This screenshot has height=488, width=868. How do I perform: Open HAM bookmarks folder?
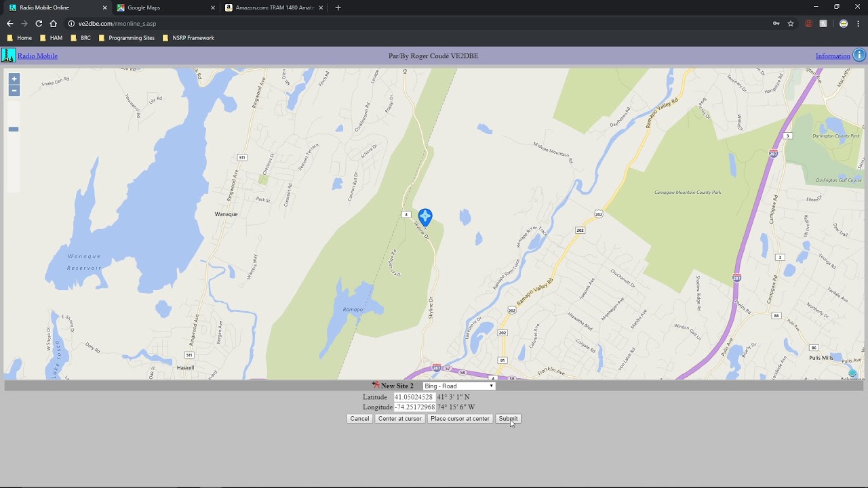pos(51,38)
